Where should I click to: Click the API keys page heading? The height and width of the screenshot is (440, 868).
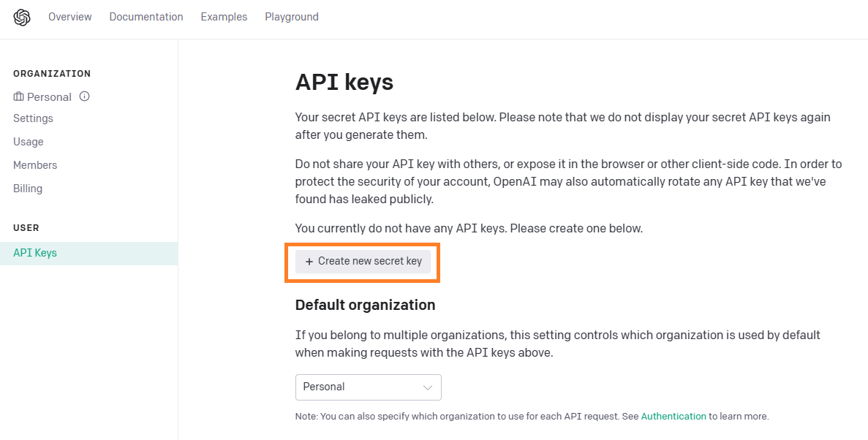[344, 82]
